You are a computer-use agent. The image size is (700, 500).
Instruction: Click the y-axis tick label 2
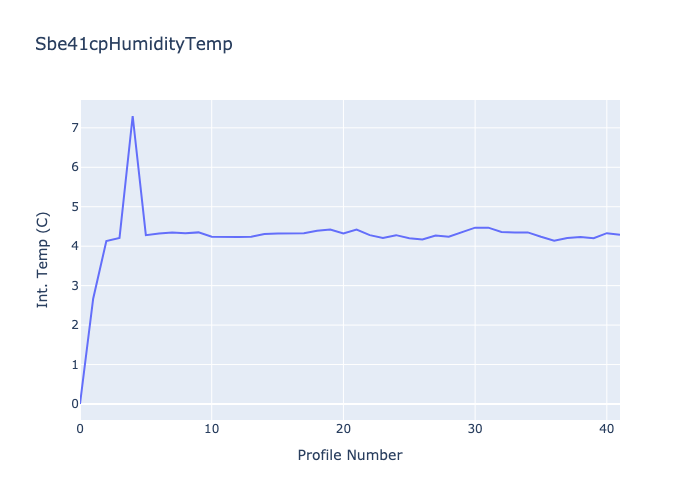click(x=74, y=325)
